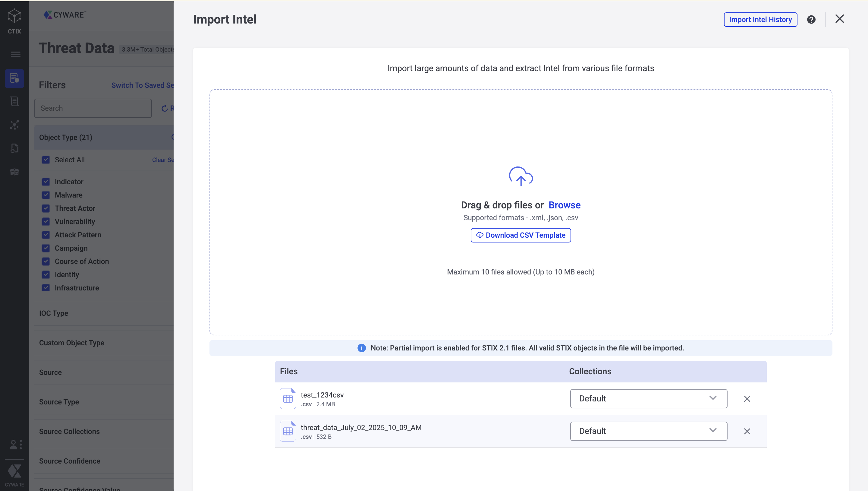
Task: Toggle the Malware checkbox
Action: (x=46, y=195)
